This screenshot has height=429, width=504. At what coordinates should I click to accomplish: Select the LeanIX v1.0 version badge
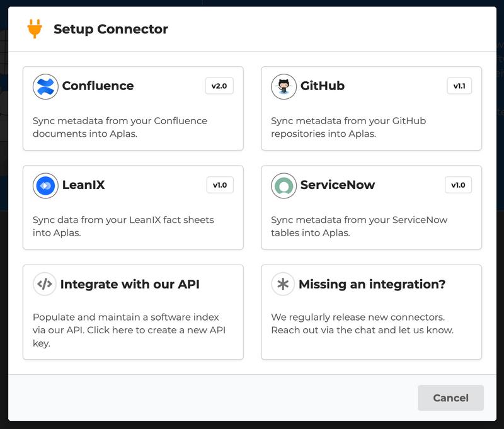coord(219,185)
